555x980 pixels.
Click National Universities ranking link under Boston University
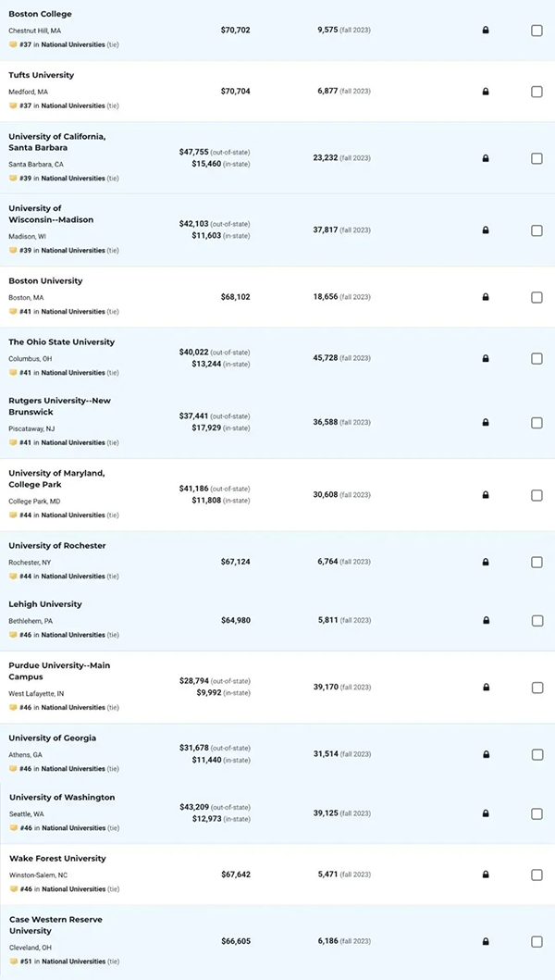tap(73, 311)
